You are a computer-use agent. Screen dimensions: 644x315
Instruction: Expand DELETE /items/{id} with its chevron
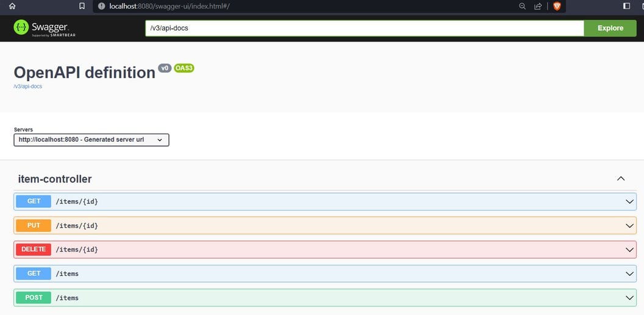tap(629, 250)
